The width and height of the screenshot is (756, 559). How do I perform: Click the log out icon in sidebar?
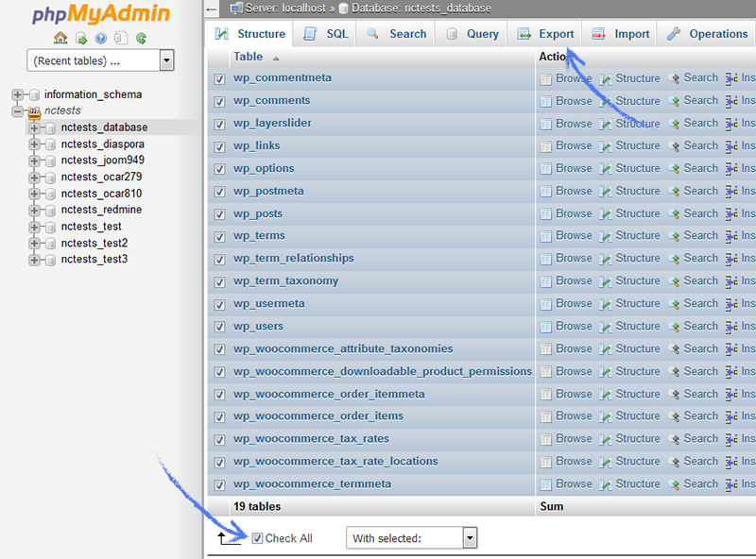coord(81,38)
